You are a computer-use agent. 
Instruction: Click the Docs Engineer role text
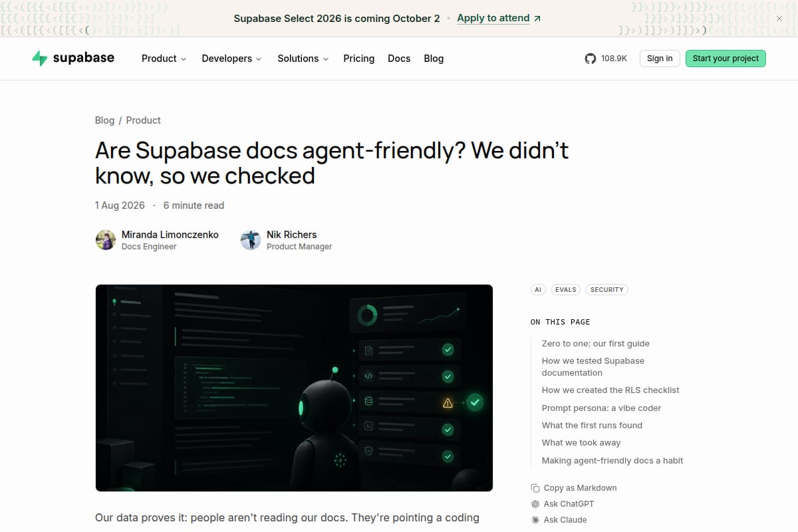tap(149, 247)
